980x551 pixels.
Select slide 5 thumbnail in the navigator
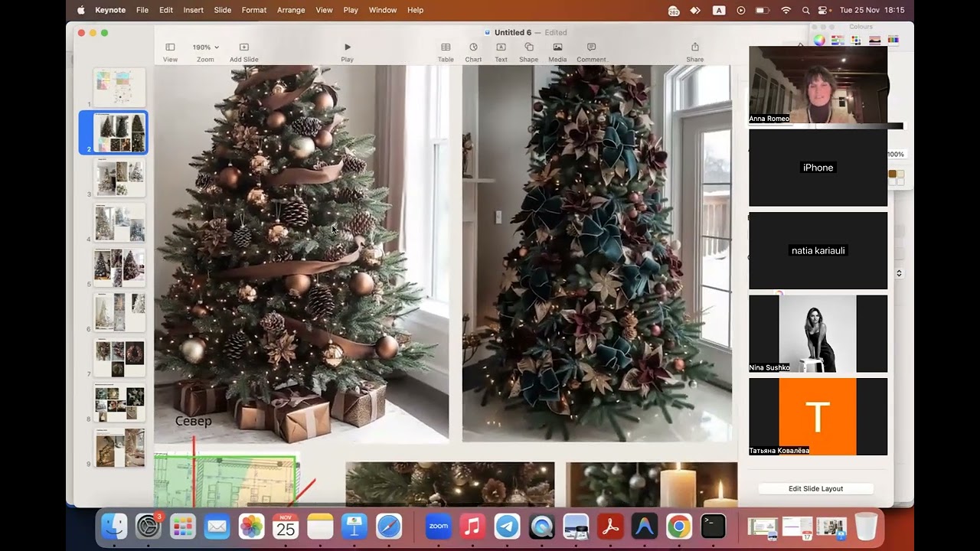[x=119, y=268]
